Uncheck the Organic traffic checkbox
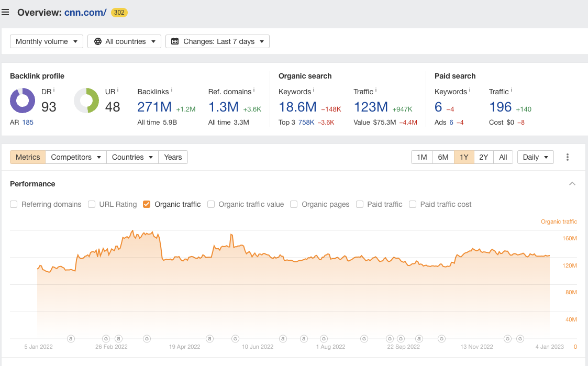 (x=147, y=204)
